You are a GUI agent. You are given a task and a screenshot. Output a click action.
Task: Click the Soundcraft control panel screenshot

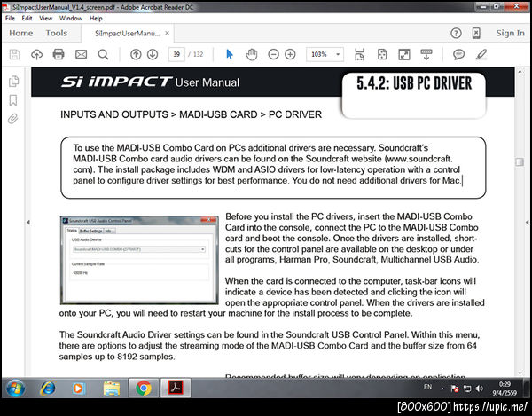coord(139,260)
